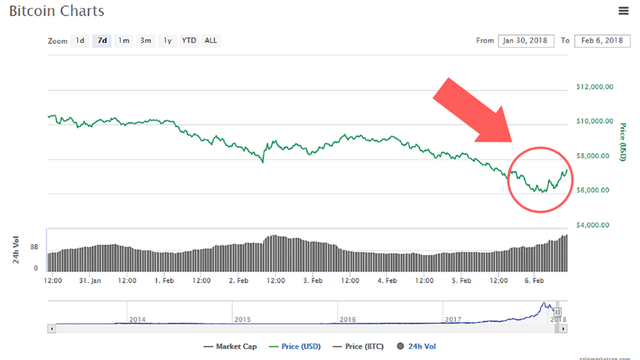Click the $10,000.00 price axis label

click(595, 121)
